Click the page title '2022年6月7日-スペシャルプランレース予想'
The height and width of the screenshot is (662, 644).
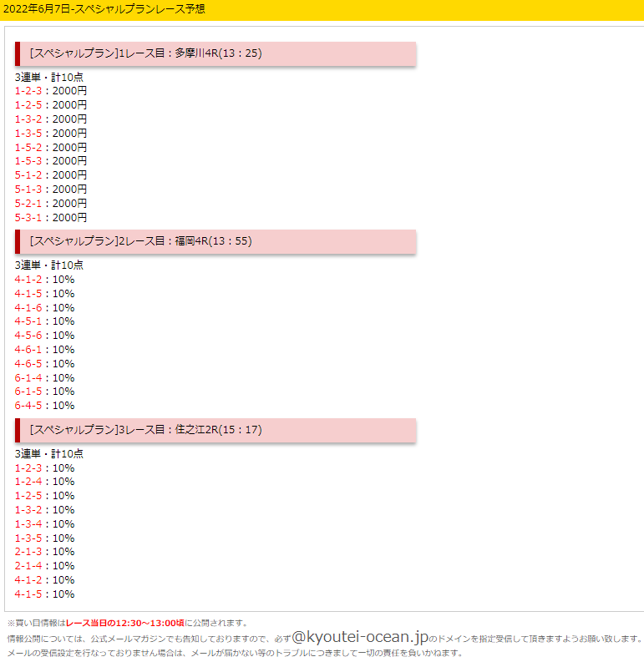coord(104,9)
